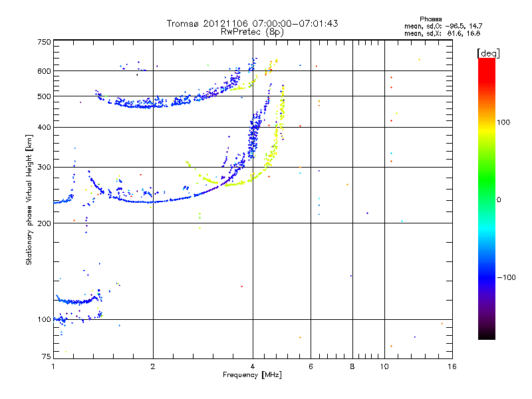This screenshot has width=532, height=399.
Task: Click the x-axis tick label '2'
Action: pos(153,366)
